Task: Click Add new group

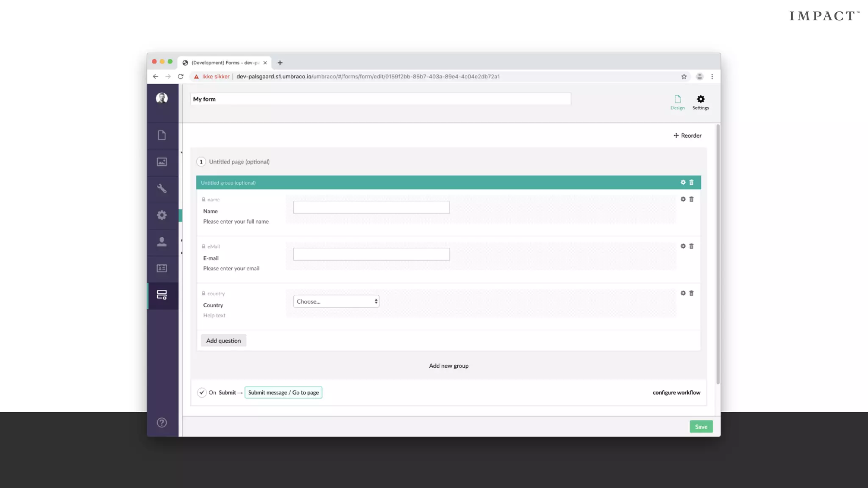Action: [448, 366]
